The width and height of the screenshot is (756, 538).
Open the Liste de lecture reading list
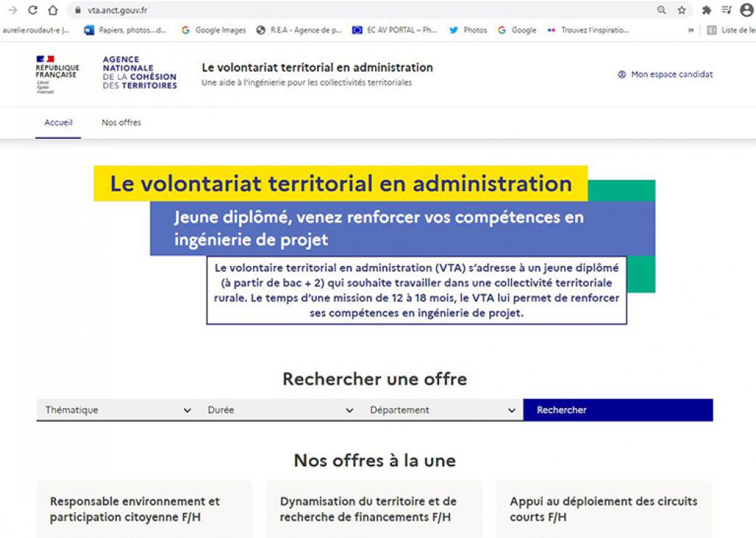(x=731, y=30)
